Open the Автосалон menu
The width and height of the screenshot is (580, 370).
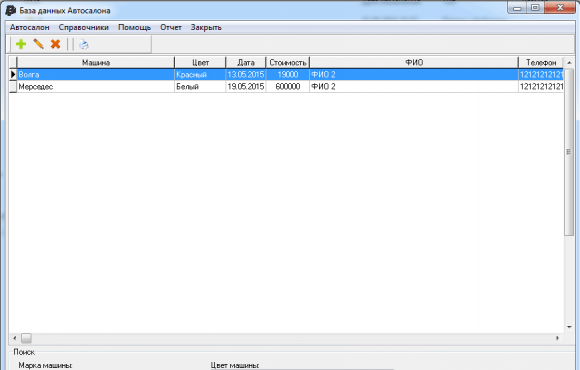tap(30, 27)
